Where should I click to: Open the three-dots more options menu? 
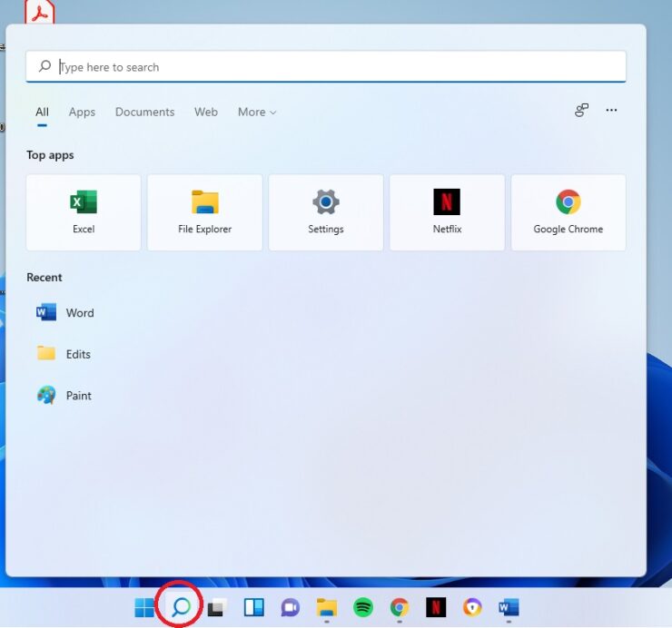611,110
